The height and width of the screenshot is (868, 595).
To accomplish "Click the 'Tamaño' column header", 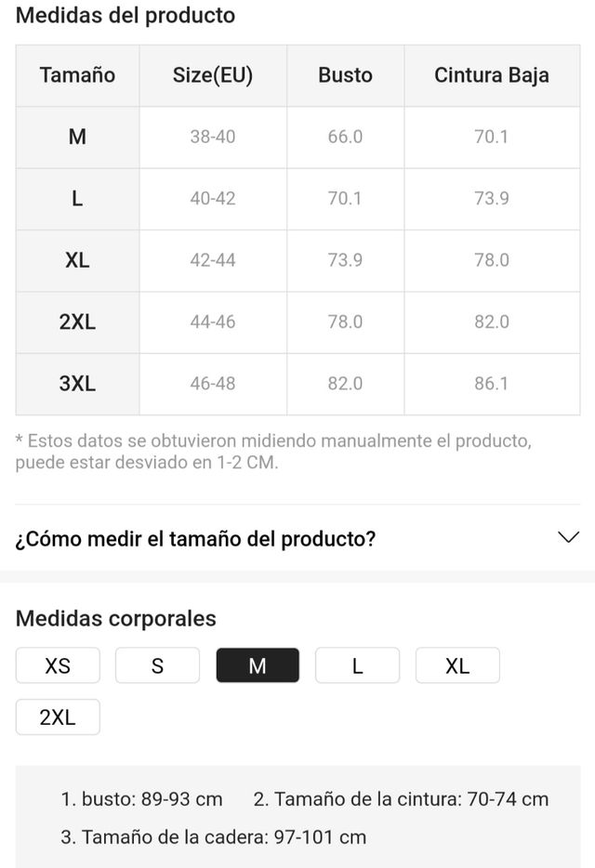I will pyautogui.click(x=77, y=75).
